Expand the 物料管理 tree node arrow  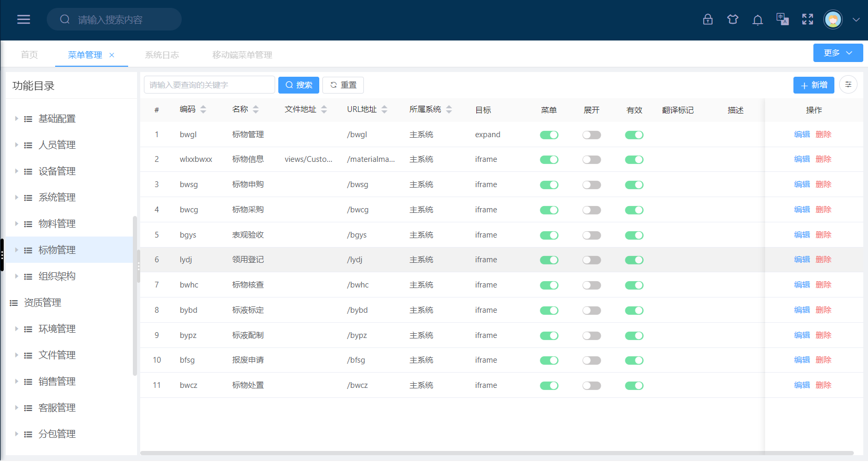tap(16, 224)
